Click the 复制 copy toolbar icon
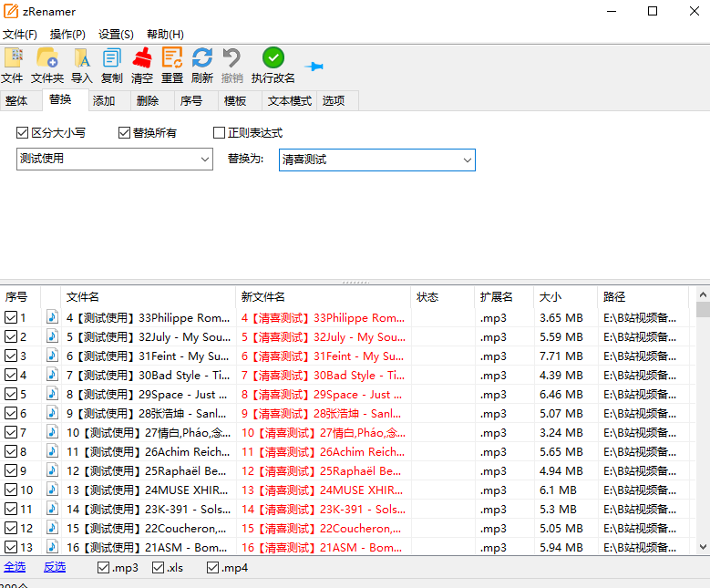Image resolution: width=710 pixels, height=588 pixels. coord(111,59)
